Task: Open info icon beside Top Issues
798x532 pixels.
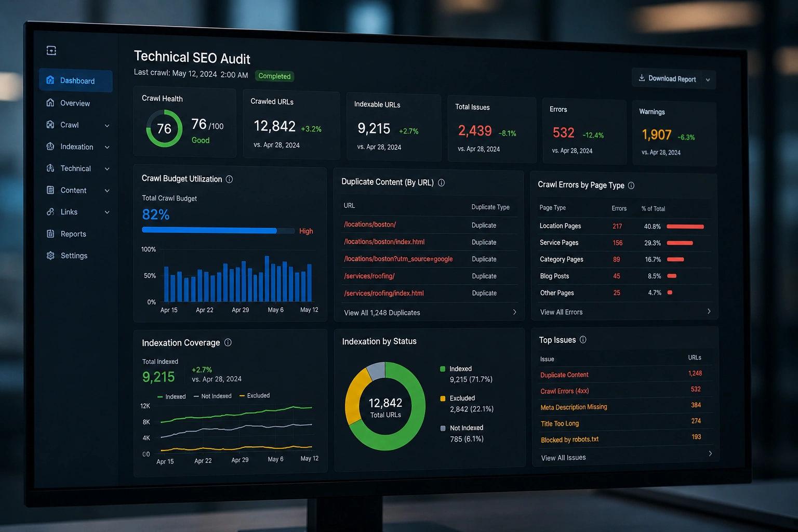Action: tap(583, 340)
